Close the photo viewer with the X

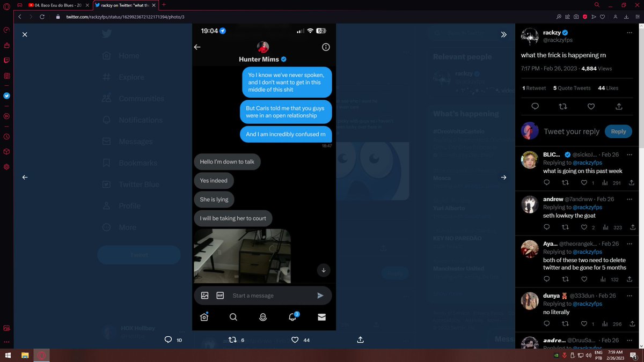click(x=25, y=34)
